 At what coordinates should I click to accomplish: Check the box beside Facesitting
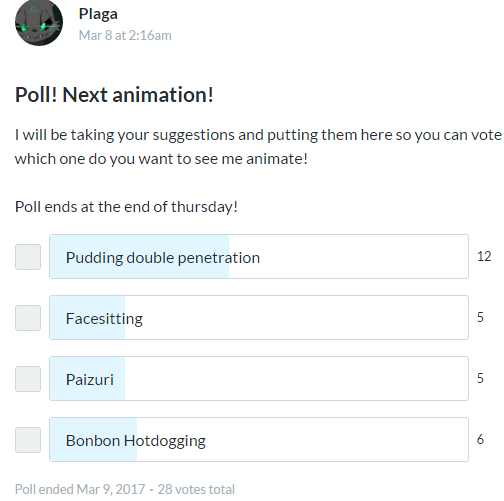28,318
